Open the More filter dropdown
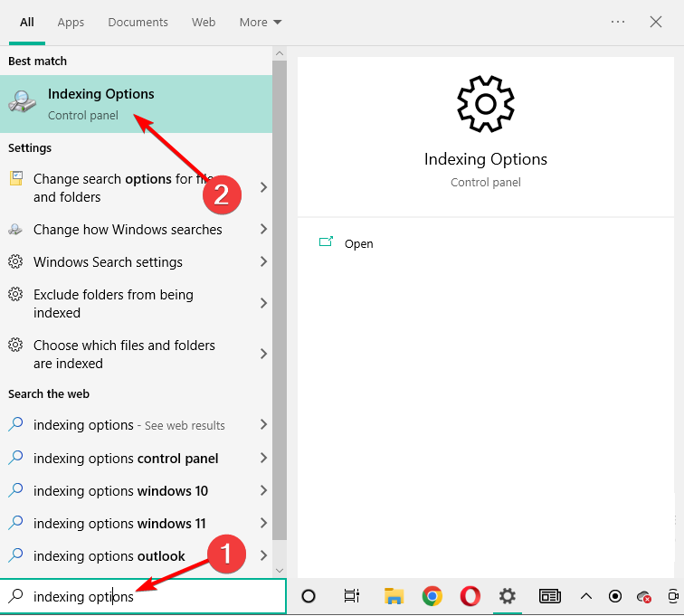The width and height of the screenshot is (684, 616). click(261, 23)
